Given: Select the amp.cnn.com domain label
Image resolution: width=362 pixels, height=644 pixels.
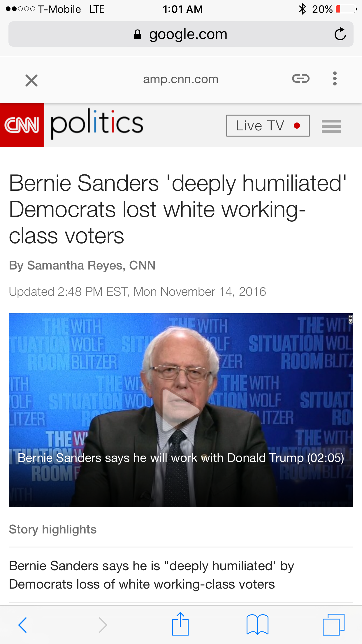Looking at the screenshot, I should [x=181, y=79].
